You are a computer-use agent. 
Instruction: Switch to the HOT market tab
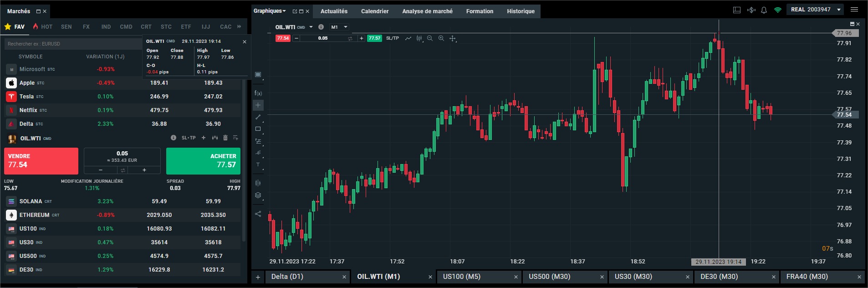click(43, 27)
